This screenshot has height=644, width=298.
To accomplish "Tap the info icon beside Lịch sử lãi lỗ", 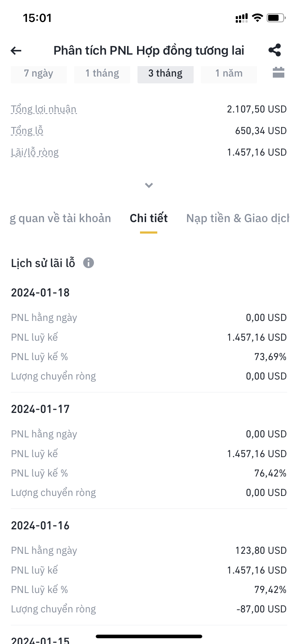I will pos(89,263).
